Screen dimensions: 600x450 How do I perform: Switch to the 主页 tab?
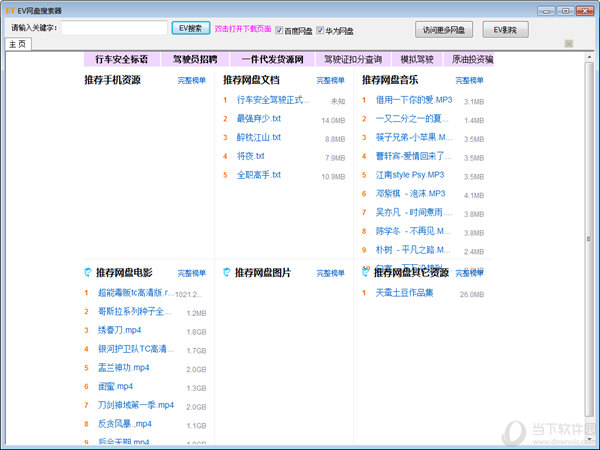(19, 44)
